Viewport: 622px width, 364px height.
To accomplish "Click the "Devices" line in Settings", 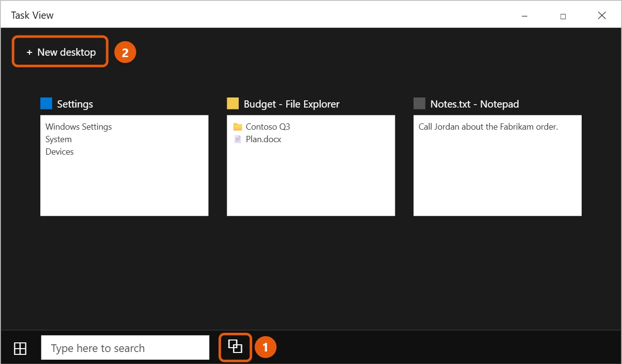I will [60, 152].
